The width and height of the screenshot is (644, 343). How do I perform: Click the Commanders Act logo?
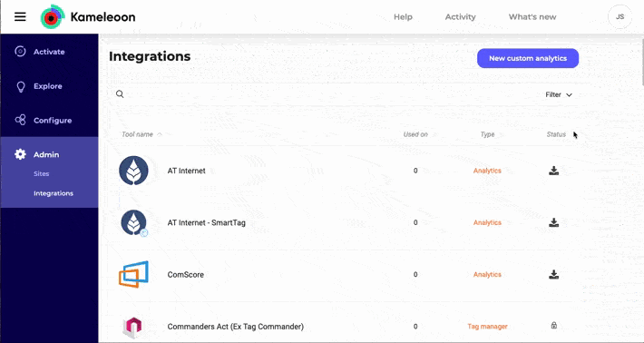pyautogui.click(x=132, y=327)
